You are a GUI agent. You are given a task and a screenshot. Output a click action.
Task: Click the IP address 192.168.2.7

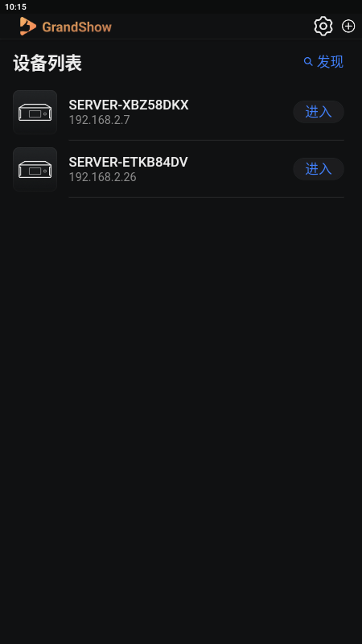point(99,120)
